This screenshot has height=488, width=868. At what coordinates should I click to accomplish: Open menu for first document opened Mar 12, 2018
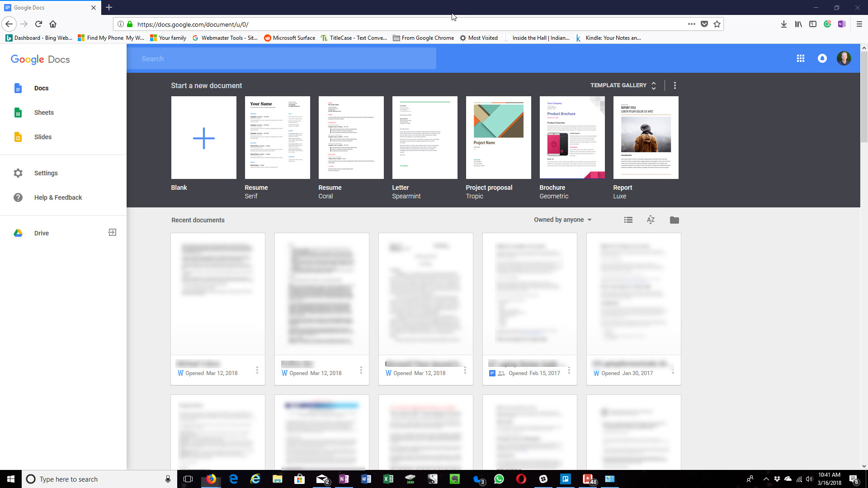coord(257,371)
